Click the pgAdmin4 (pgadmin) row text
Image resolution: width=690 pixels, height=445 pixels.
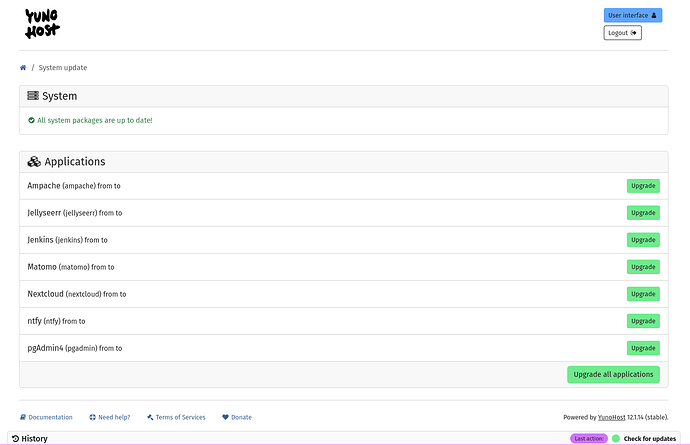75,348
